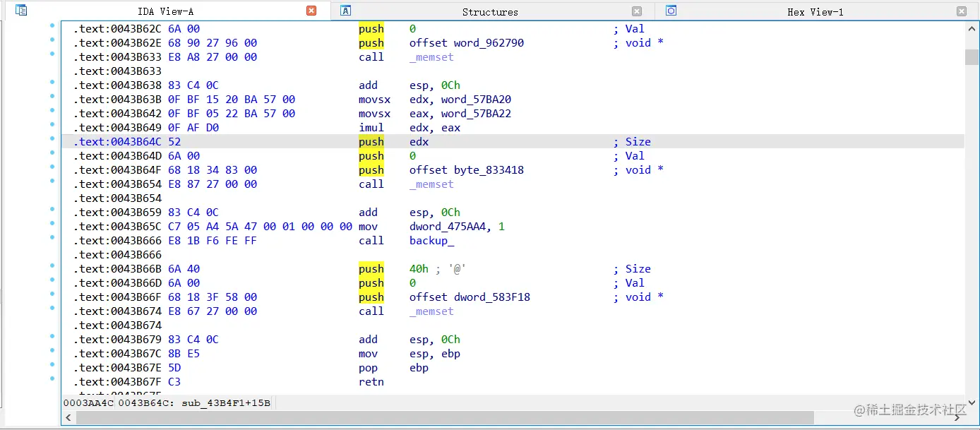Viewport: 980px width, 430px height.
Task: Click _memset call at address 0043B654
Action: coord(431,184)
